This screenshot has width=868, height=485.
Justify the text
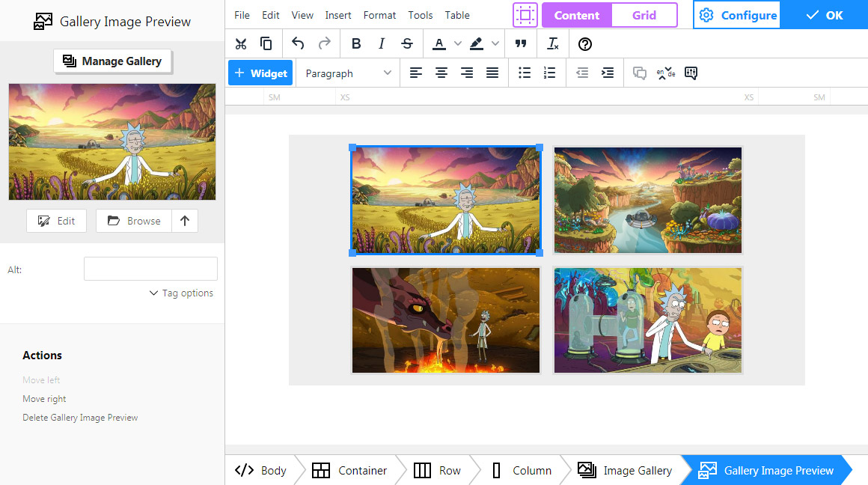(492, 73)
